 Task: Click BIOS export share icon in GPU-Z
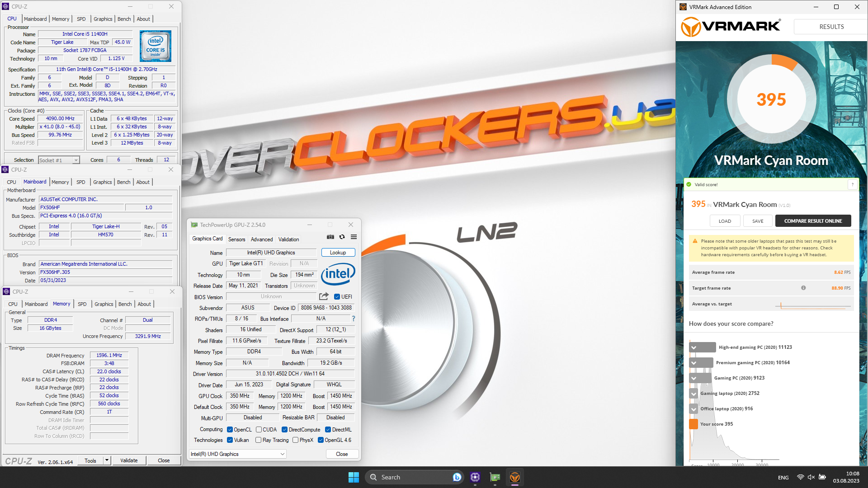[324, 296]
